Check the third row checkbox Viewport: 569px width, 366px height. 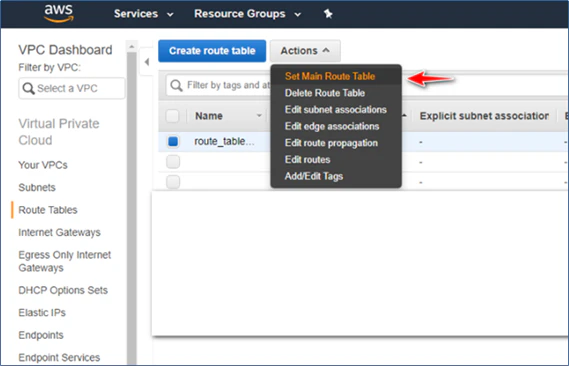(x=173, y=182)
